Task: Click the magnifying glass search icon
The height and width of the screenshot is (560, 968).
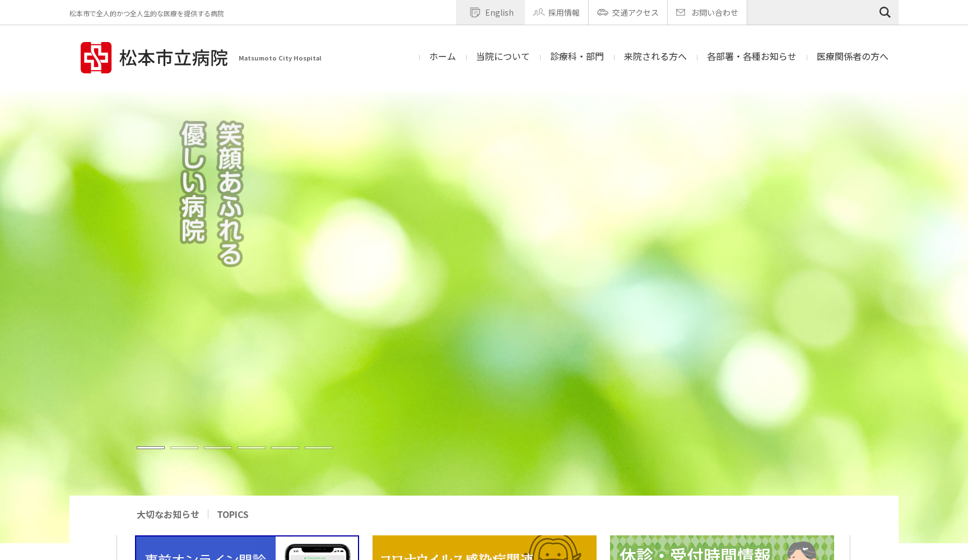Action: [885, 12]
